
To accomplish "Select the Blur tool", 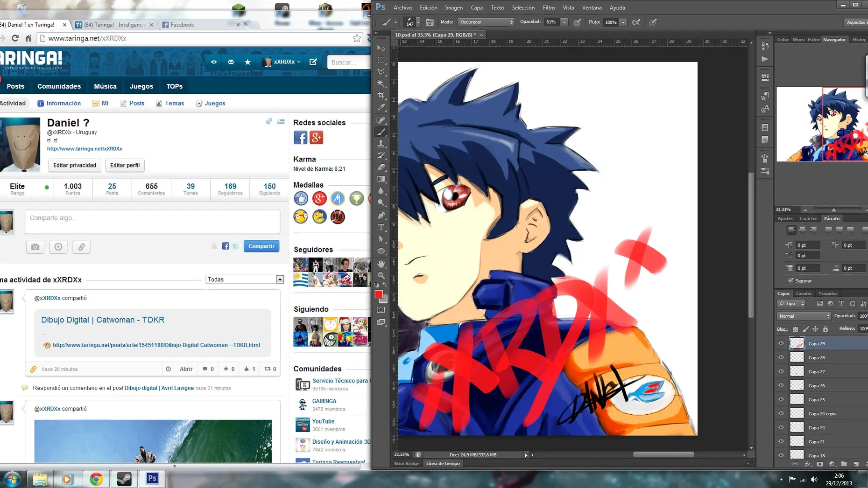I will coord(381,191).
